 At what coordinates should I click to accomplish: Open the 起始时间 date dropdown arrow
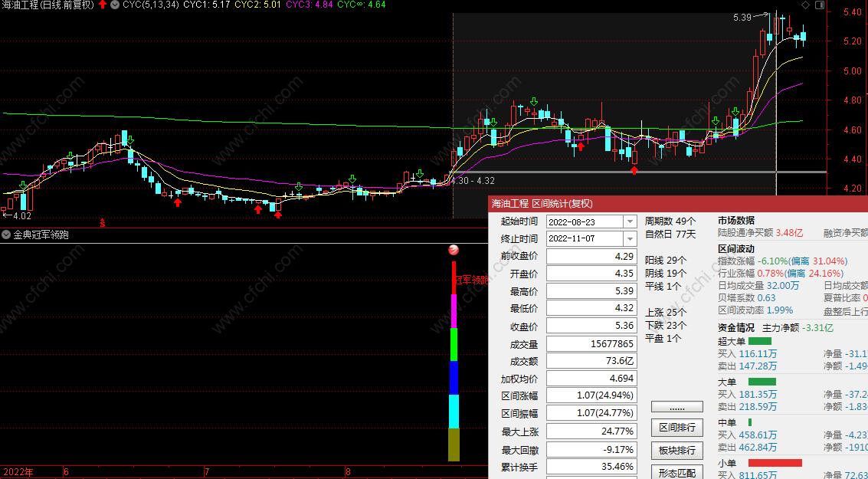point(630,221)
